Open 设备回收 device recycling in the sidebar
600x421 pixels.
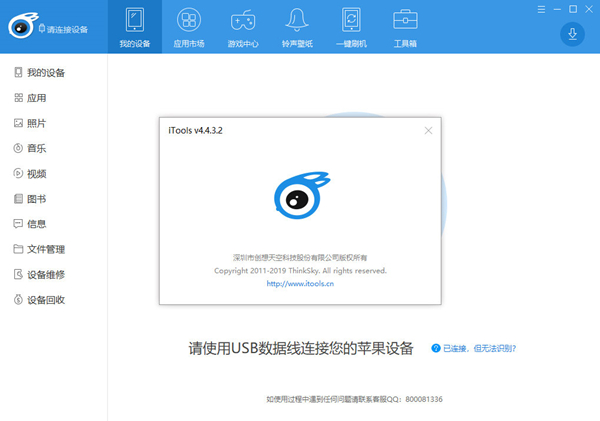coord(39,300)
